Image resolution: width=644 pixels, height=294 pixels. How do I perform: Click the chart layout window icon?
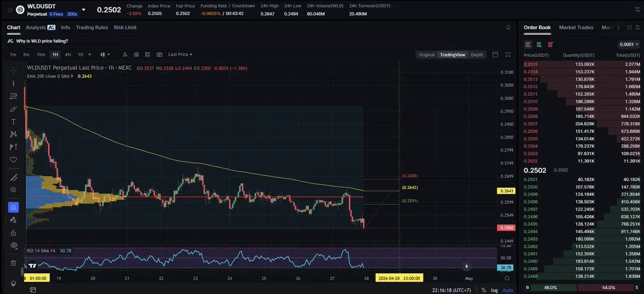(x=495, y=54)
